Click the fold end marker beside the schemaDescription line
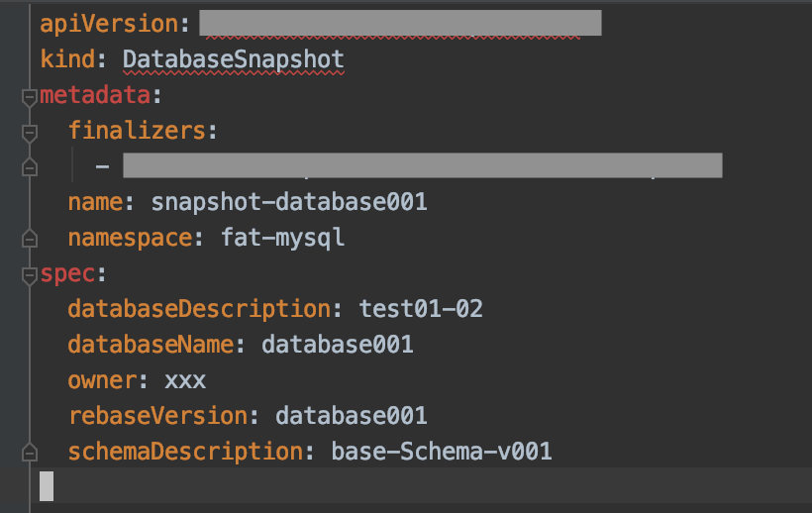 pyautogui.click(x=30, y=453)
